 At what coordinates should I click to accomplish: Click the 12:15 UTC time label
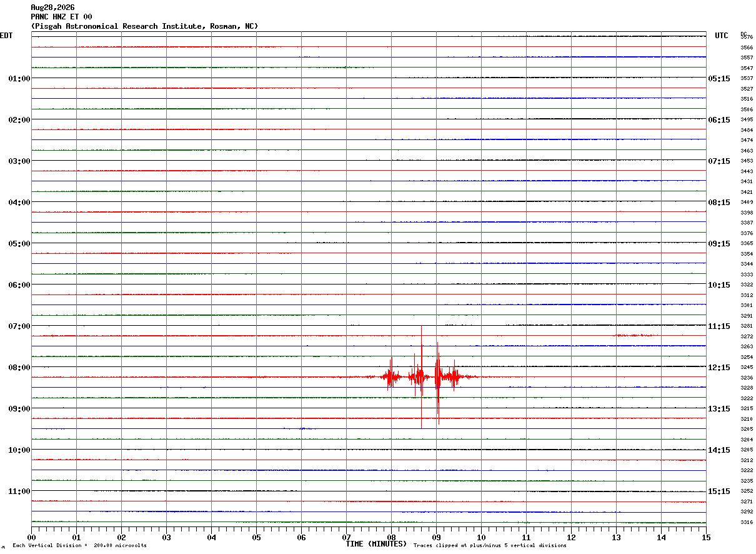tap(719, 368)
